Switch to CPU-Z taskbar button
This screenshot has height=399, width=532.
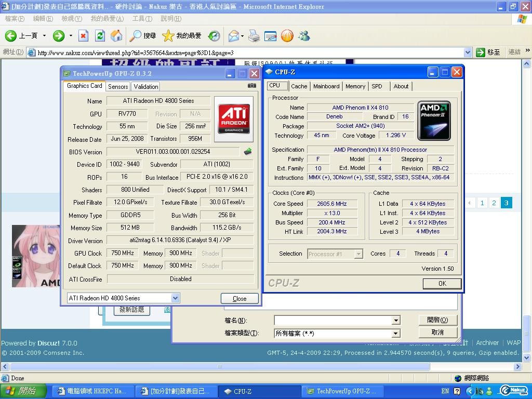[260, 391]
